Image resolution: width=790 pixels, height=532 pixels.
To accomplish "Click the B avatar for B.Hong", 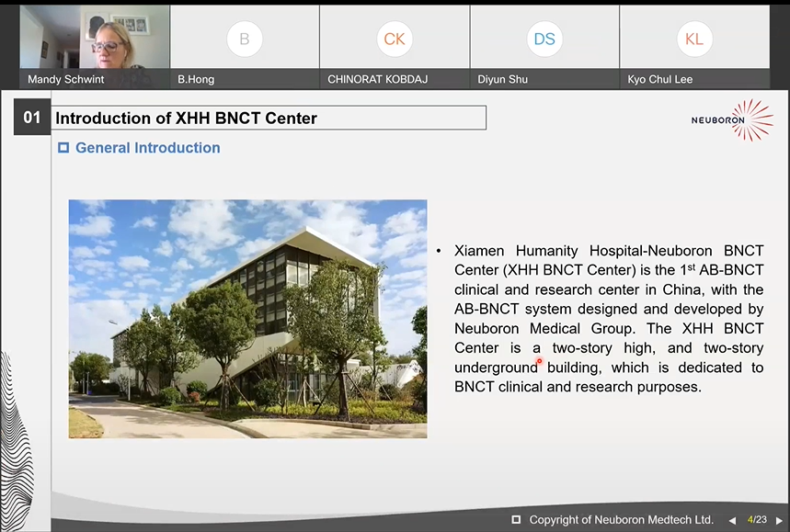I will point(244,39).
